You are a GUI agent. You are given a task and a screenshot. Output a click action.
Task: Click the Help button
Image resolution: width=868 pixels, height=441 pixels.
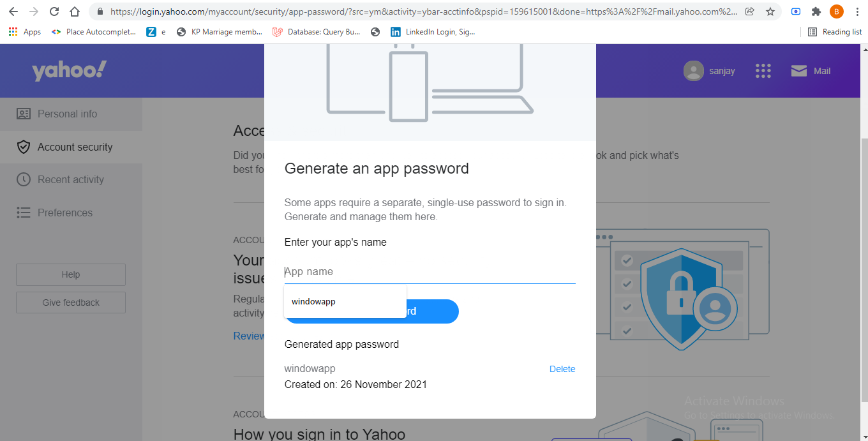71,274
